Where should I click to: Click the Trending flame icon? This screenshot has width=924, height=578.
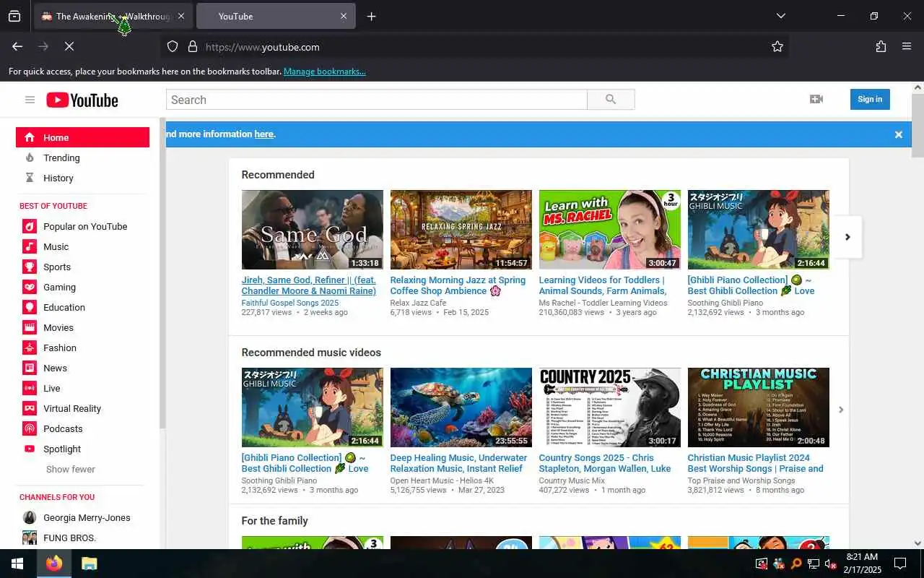[x=30, y=158]
